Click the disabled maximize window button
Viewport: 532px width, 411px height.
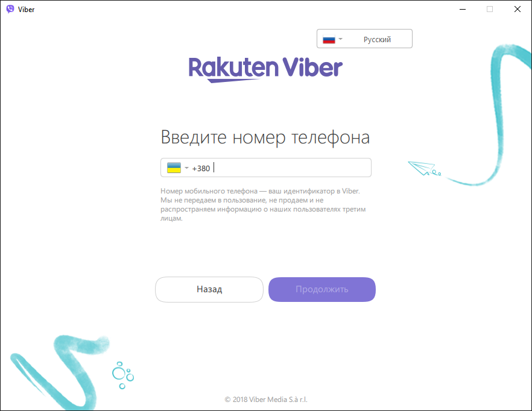point(490,9)
